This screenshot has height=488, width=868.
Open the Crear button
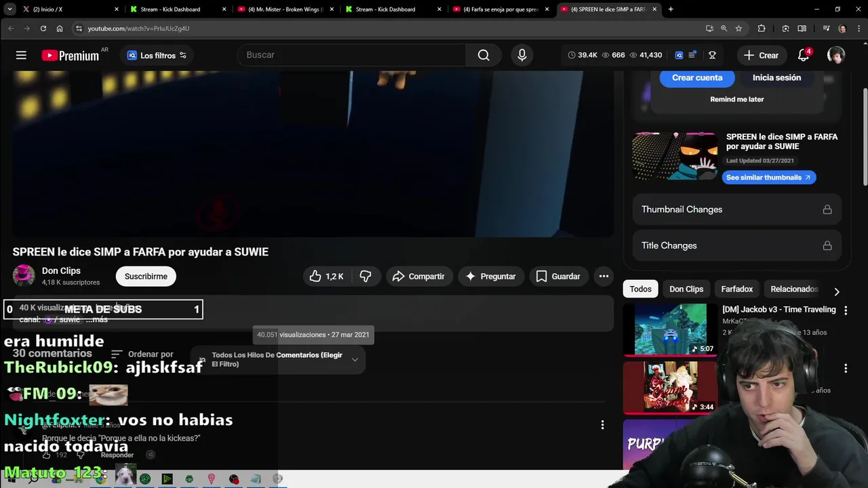(761, 56)
